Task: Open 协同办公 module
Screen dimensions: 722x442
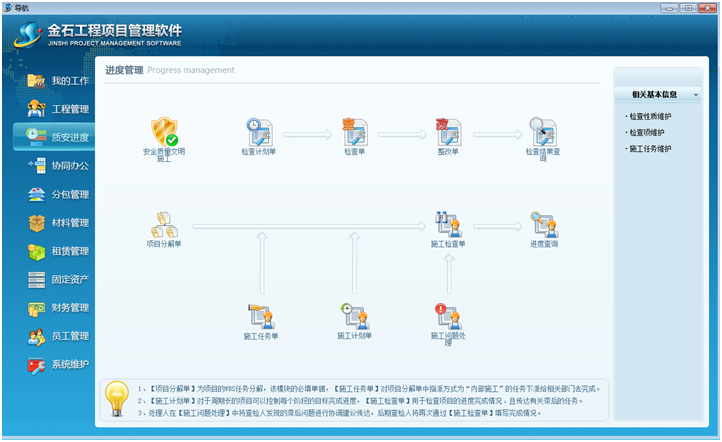Action: [x=58, y=166]
